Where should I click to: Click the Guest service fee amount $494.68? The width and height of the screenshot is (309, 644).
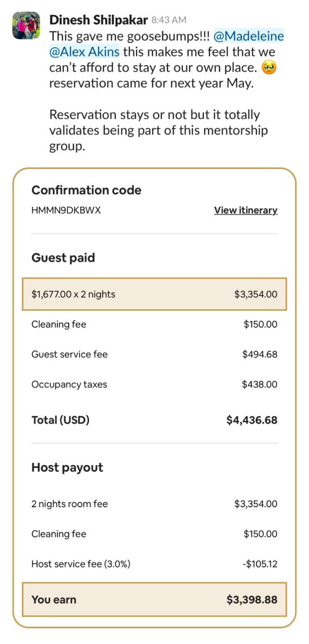(259, 355)
